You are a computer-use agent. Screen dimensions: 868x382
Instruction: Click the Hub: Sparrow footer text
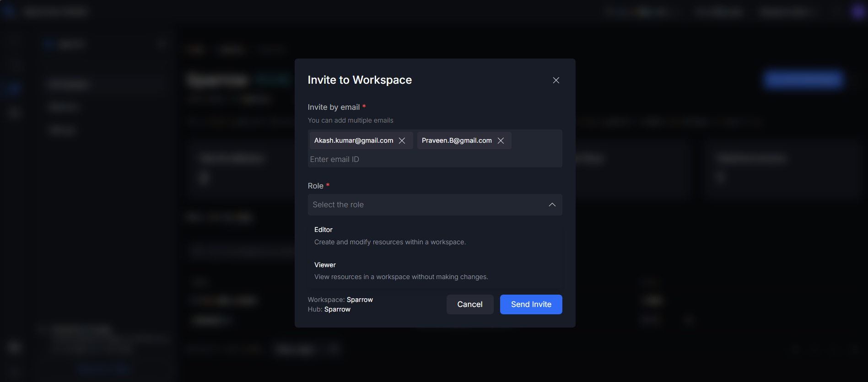(x=329, y=309)
